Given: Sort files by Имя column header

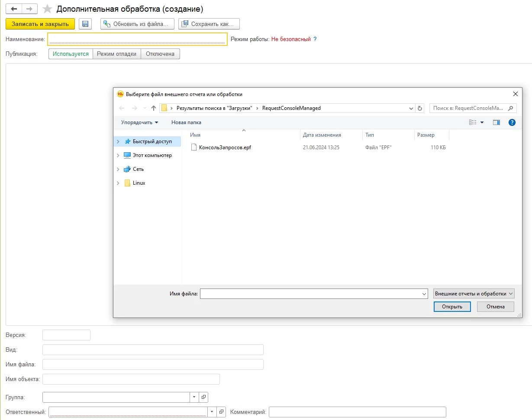Looking at the screenshot, I should click(x=243, y=135).
